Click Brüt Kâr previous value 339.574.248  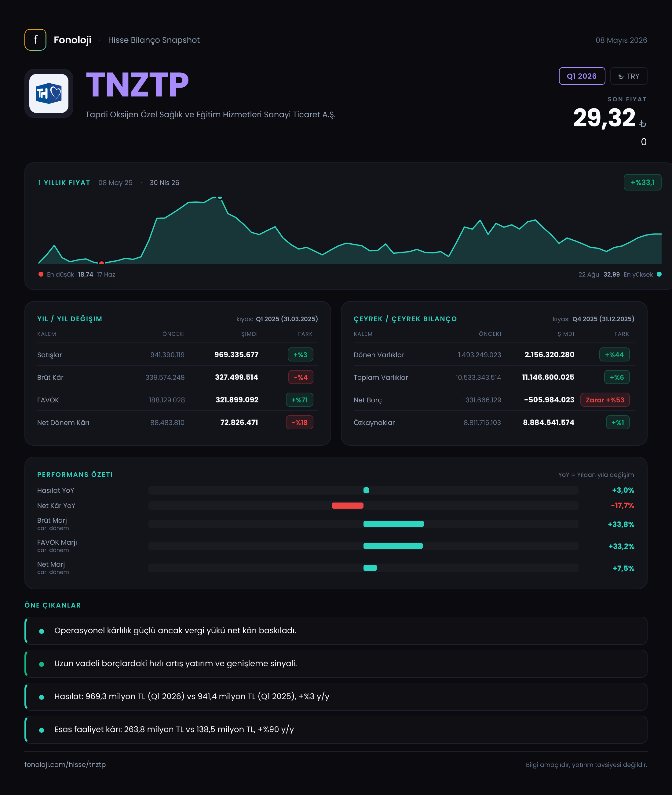[165, 377]
